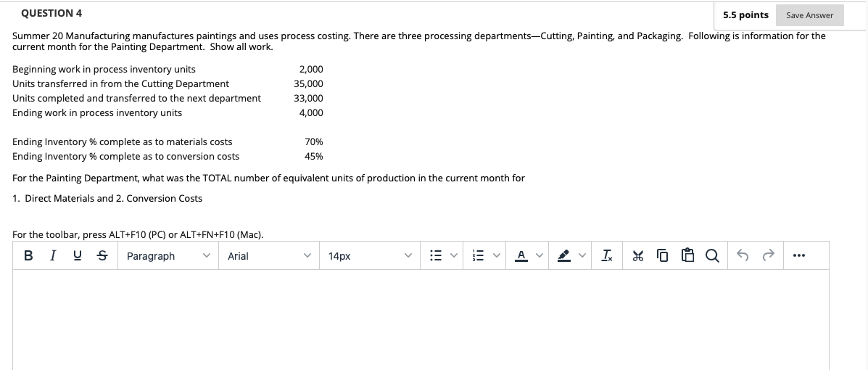The height and width of the screenshot is (370, 868).
Task: Click inside the answer text editor area
Action: click(421, 320)
